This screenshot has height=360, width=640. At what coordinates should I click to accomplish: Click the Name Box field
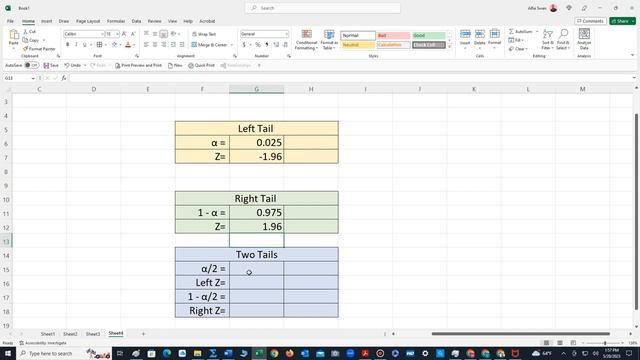coord(19,78)
